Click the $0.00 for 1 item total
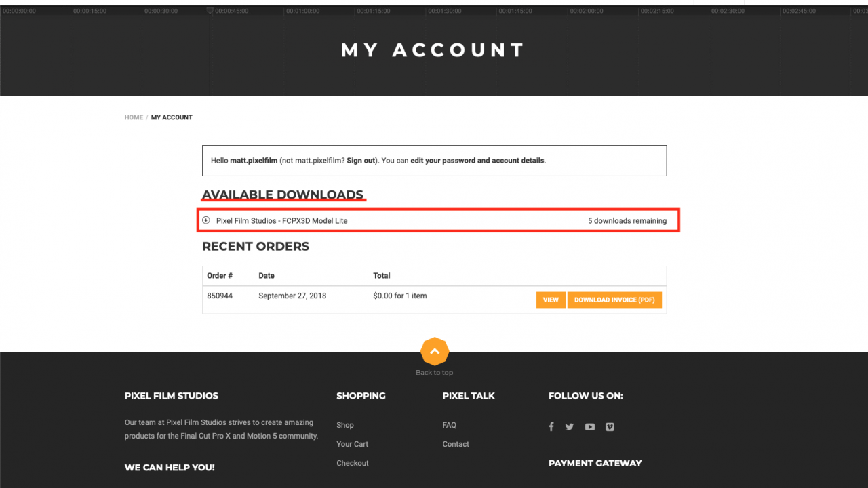Screen dimensions: 868x488 [x=400, y=296]
